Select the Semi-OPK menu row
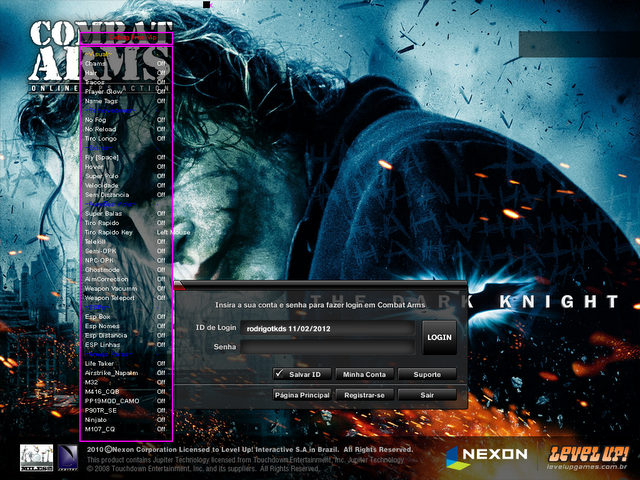Image resolution: width=640 pixels, height=480 pixels. [x=126, y=251]
